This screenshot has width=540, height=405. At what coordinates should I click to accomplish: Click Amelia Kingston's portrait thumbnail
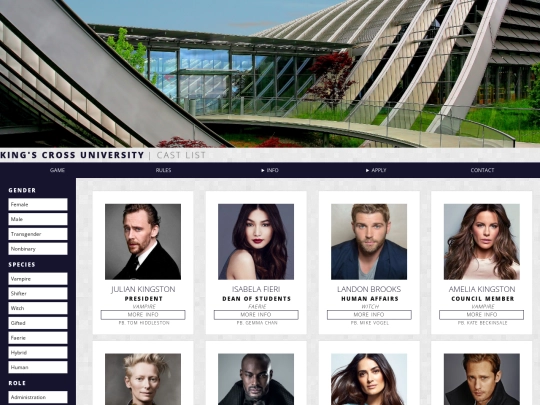[x=482, y=242]
